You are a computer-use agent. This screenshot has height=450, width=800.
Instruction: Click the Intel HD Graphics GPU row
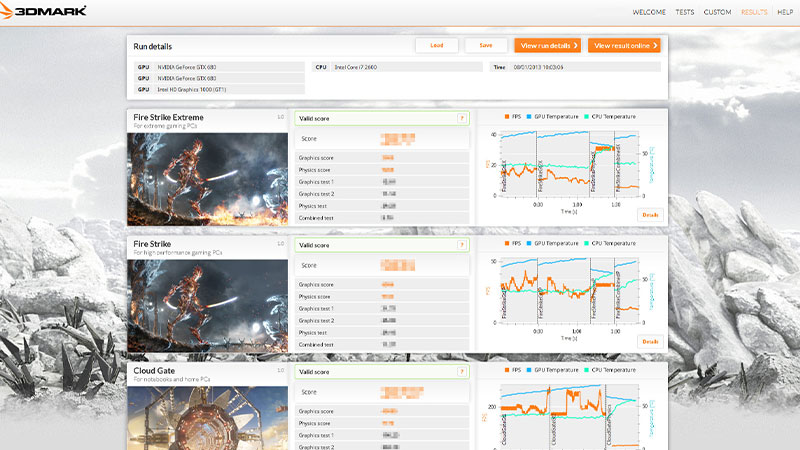coord(219,89)
